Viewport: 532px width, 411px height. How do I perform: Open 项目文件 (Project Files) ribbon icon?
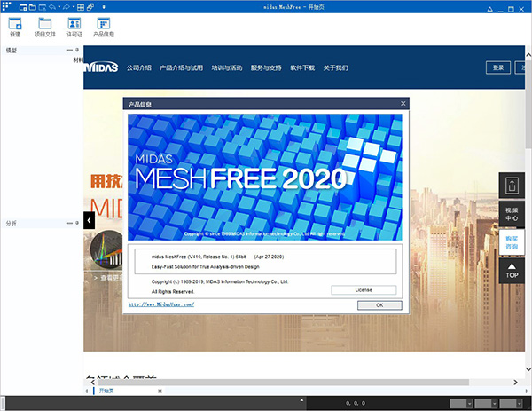coord(45,28)
